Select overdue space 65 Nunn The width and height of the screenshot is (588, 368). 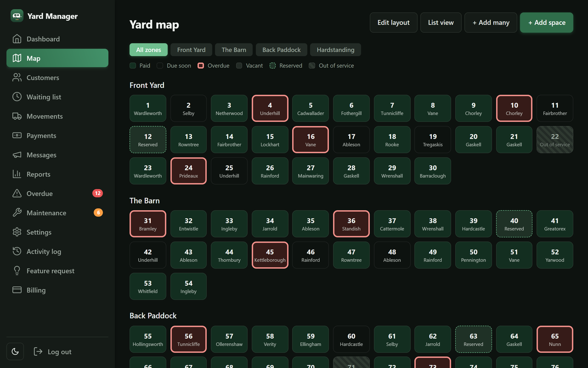coord(555,339)
